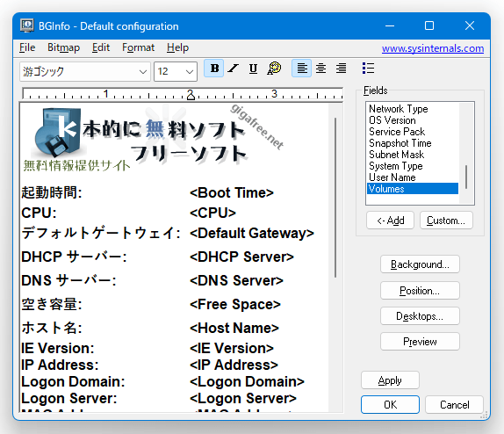
Task: Align text left
Action: (x=301, y=69)
